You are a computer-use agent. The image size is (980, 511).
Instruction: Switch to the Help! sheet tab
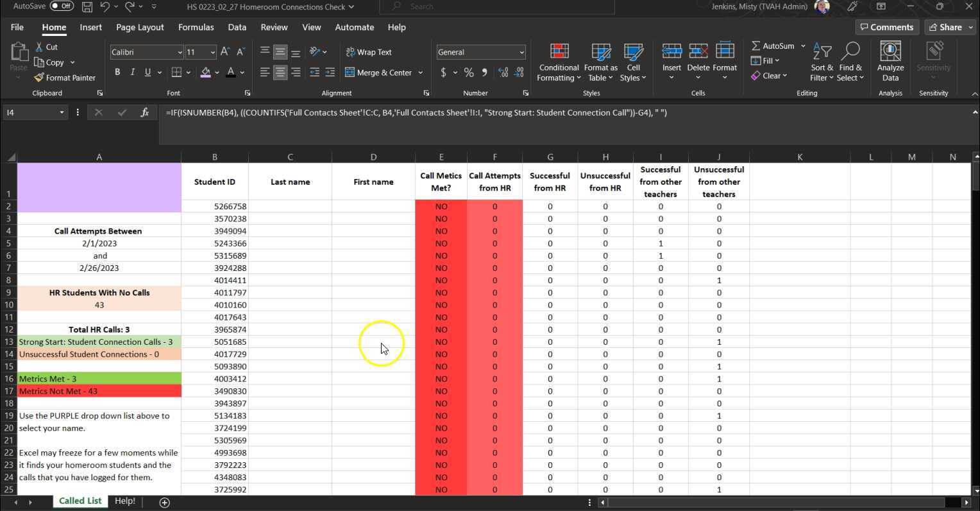(124, 501)
